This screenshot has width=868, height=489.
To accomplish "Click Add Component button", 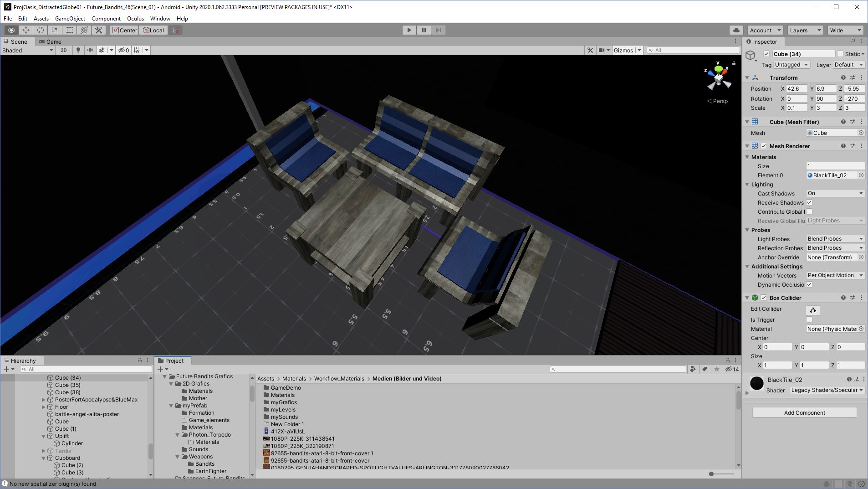I will [x=804, y=412].
